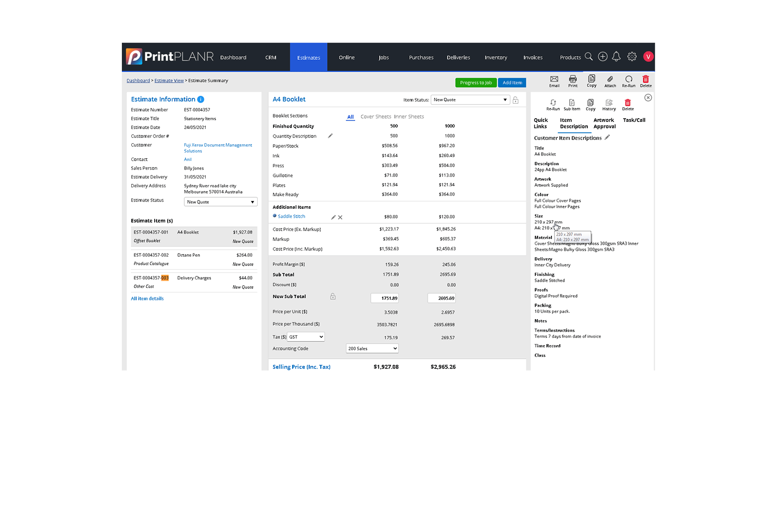Image resolution: width=778 pixels, height=532 pixels.
Task: Open the Artwork Approval tab
Action: (605, 123)
